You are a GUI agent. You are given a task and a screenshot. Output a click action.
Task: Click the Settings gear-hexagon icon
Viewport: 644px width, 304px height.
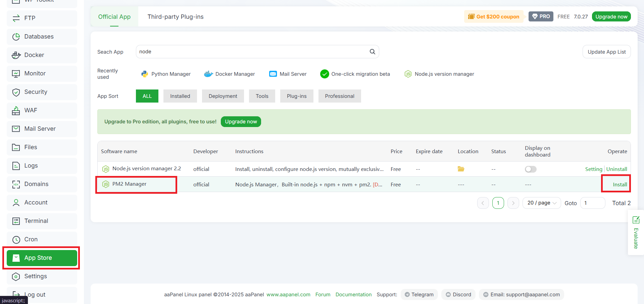pos(16,276)
